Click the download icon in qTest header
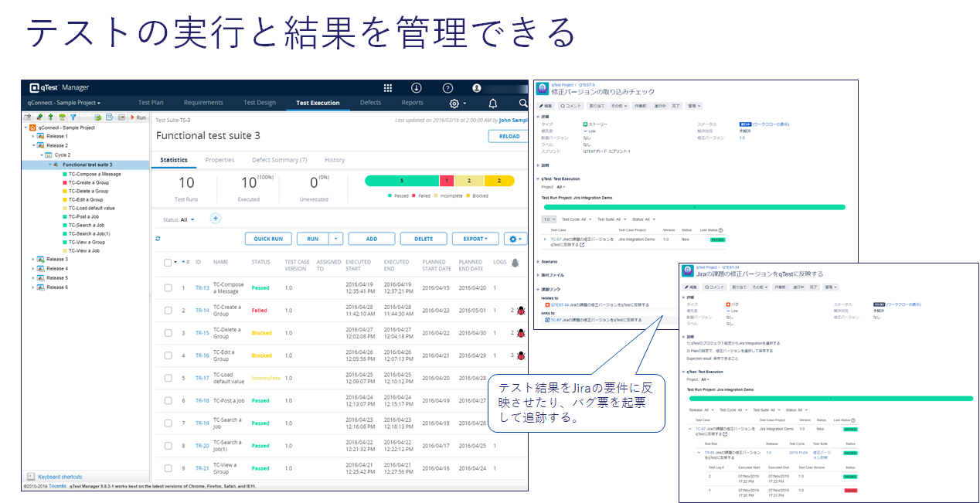This screenshot has width=980, height=503. pos(417,88)
